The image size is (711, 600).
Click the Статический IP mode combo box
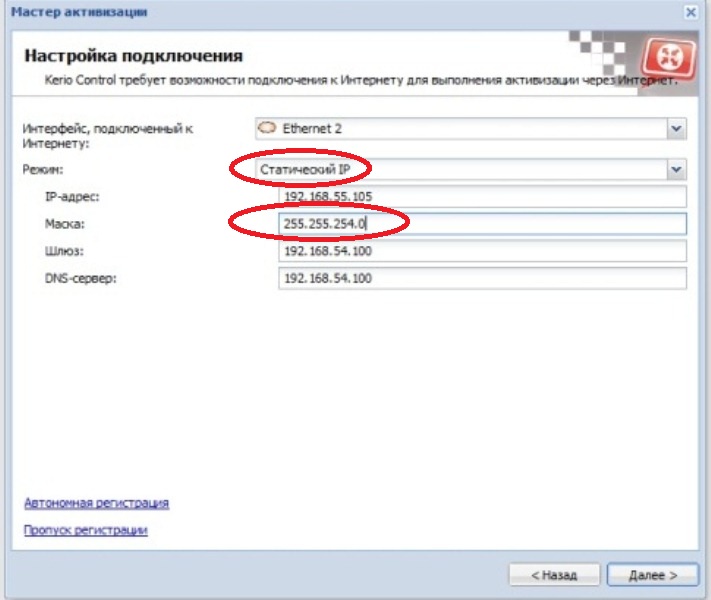pyautogui.click(x=460, y=170)
